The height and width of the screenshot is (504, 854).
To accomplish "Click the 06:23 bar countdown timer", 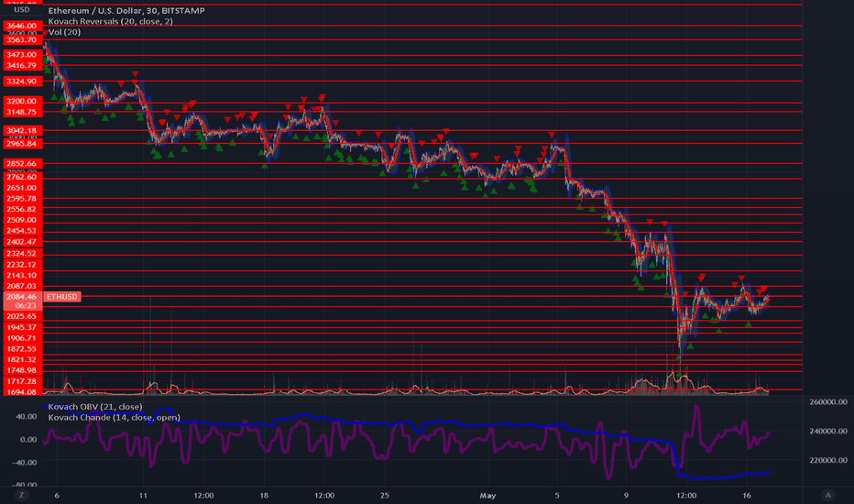I will tap(26, 306).
